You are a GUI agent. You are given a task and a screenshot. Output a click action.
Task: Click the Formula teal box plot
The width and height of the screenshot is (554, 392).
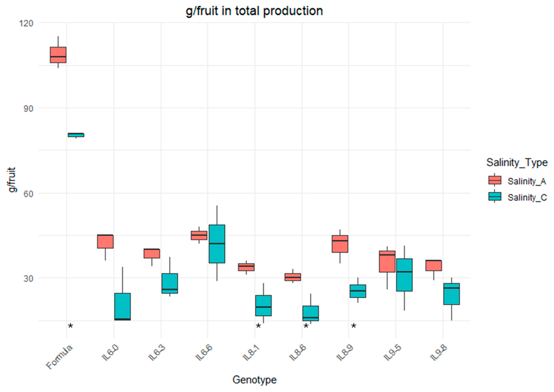(x=76, y=135)
